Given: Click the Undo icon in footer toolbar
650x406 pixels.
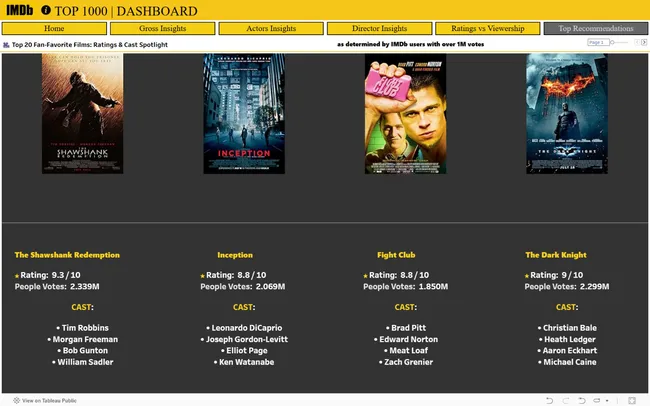Looking at the screenshot, I should tap(550, 401).
